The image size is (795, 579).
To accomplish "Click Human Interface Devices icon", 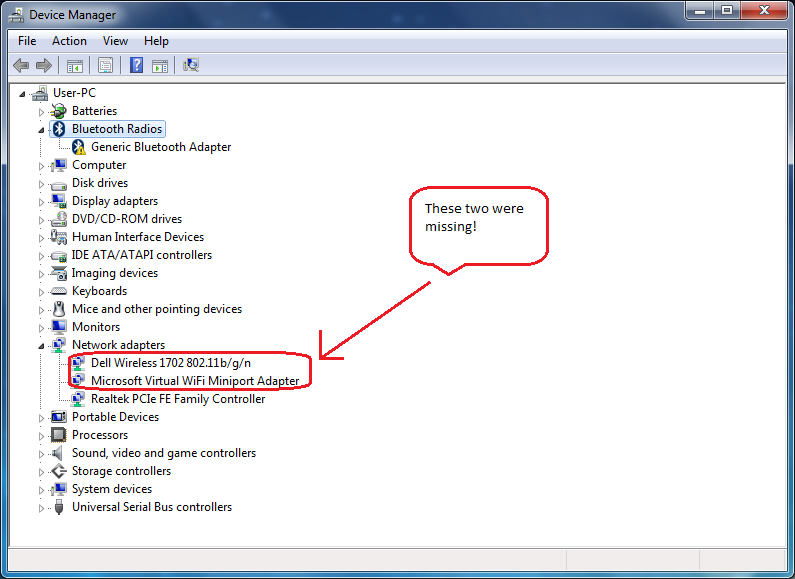I will (59, 237).
